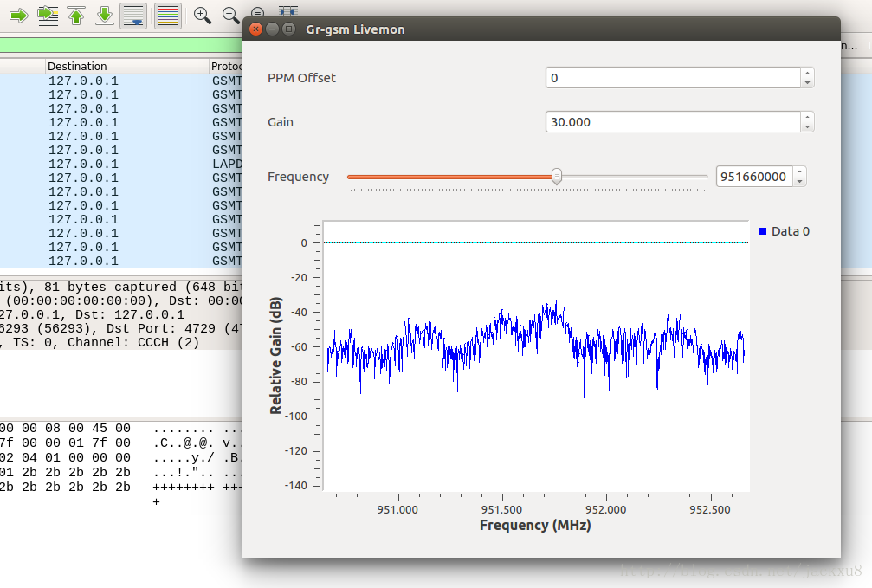Expand the IP line 'Dst: 127.0.0.1'
Viewport: 872px width, 588px height.
pos(121,315)
